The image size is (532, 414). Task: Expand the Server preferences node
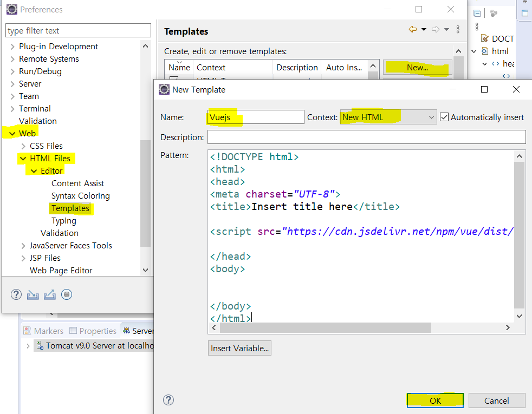click(12, 84)
